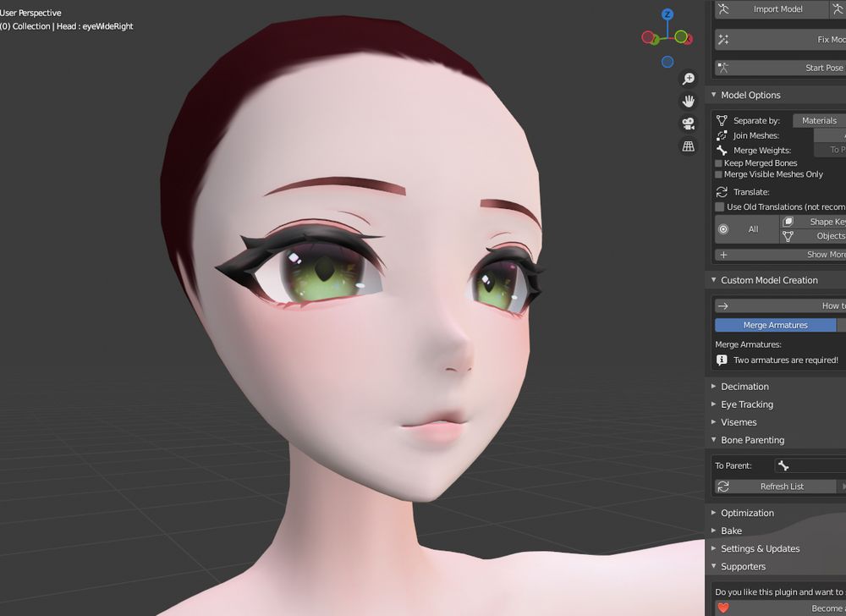Viewport: 846px width, 616px height.
Task: Enable Keep Merged Bones checkbox
Action: (x=718, y=163)
